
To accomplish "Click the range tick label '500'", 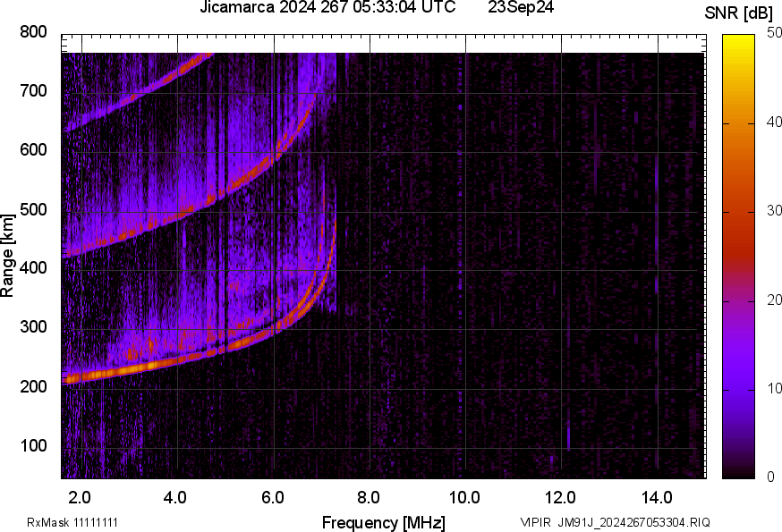I will point(33,209).
